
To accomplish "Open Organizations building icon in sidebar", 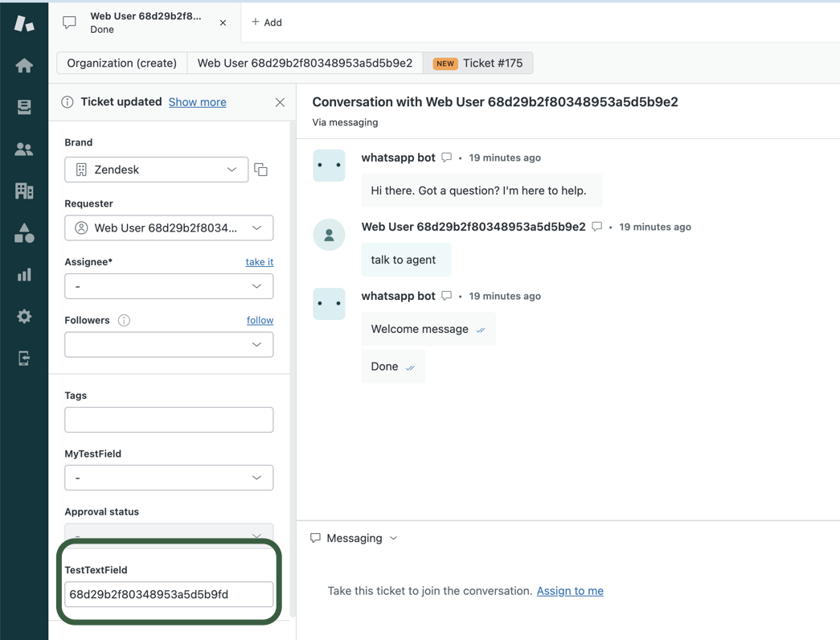I will click(24, 191).
